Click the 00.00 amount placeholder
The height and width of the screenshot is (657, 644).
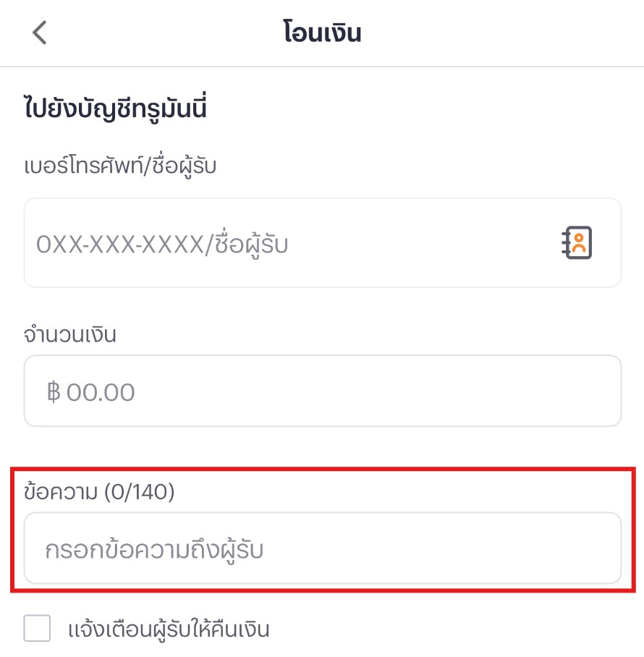[101, 393]
